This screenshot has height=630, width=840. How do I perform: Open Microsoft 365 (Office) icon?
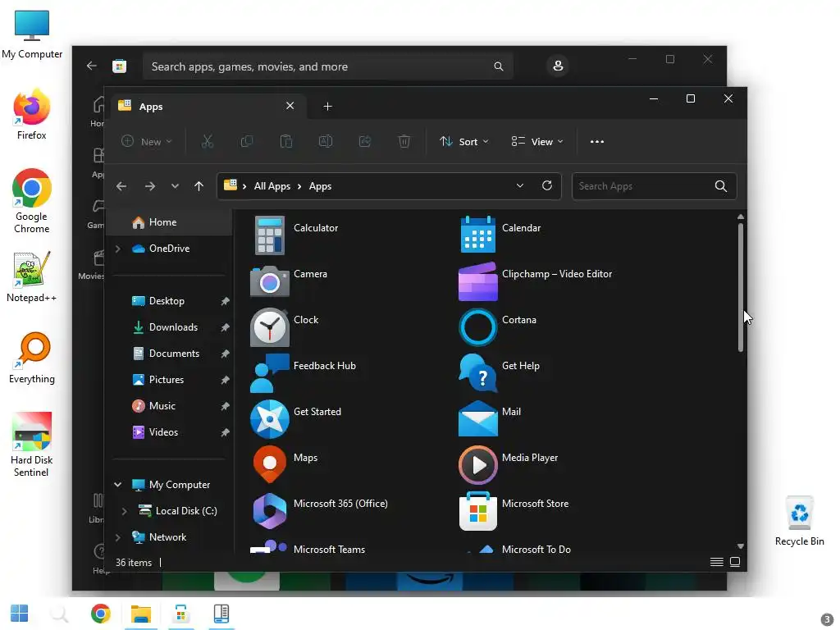click(x=269, y=511)
